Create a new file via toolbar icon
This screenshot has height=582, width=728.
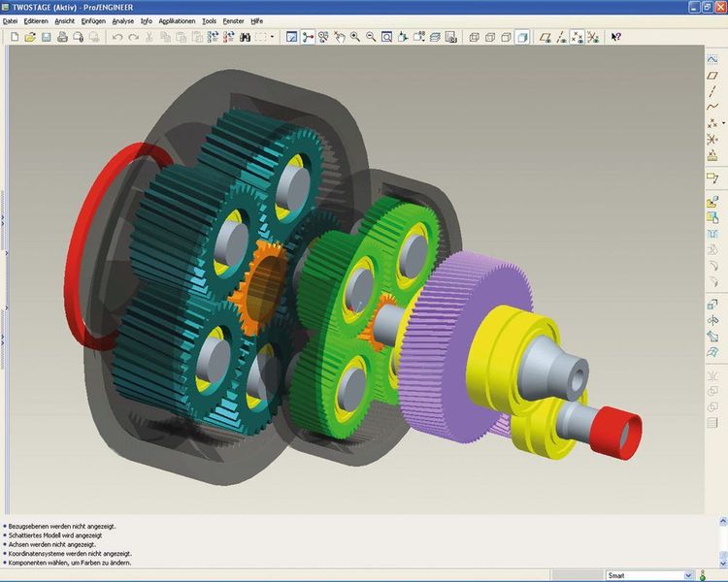click(x=15, y=37)
